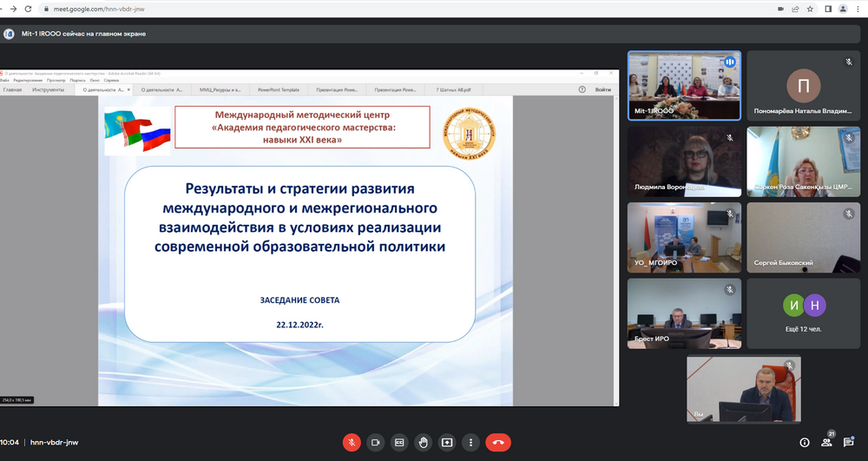
Task: Leave the call with the red hang-up button
Action: click(498, 442)
